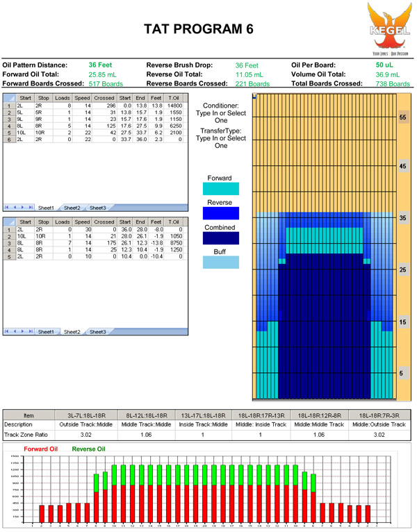Click previous-sheet arrow in forward table

[x=15, y=208]
